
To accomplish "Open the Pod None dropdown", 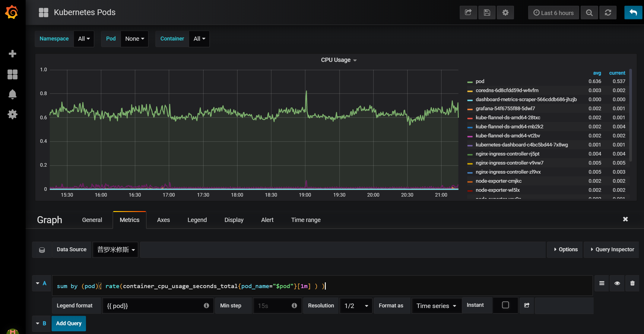I will (x=135, y=39).
